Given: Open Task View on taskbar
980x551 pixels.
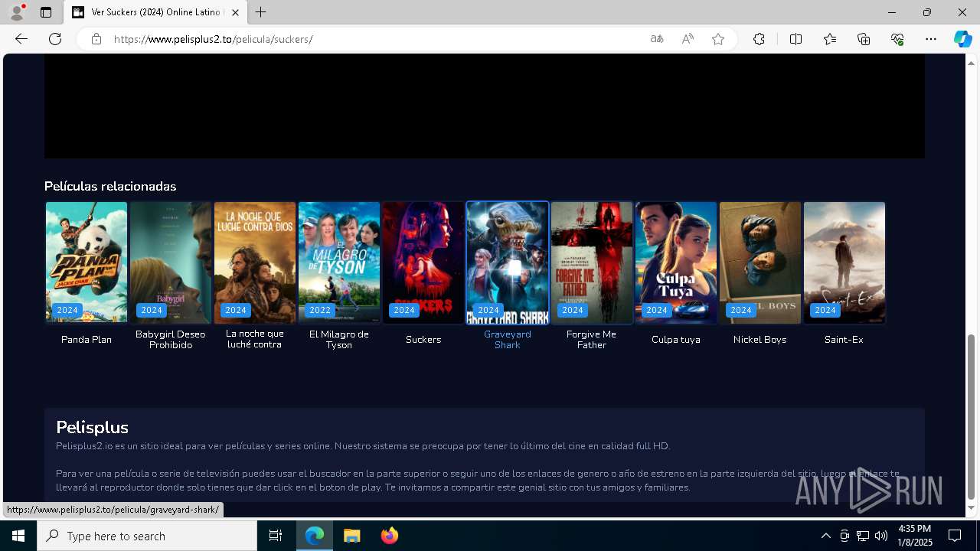Looking at the screenshot, I should click(276, 536).
